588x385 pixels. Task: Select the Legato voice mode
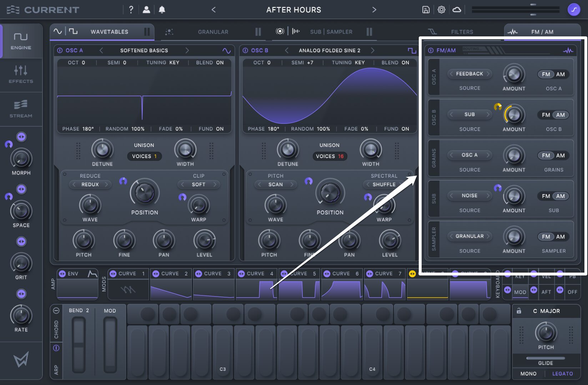(562, 374)
